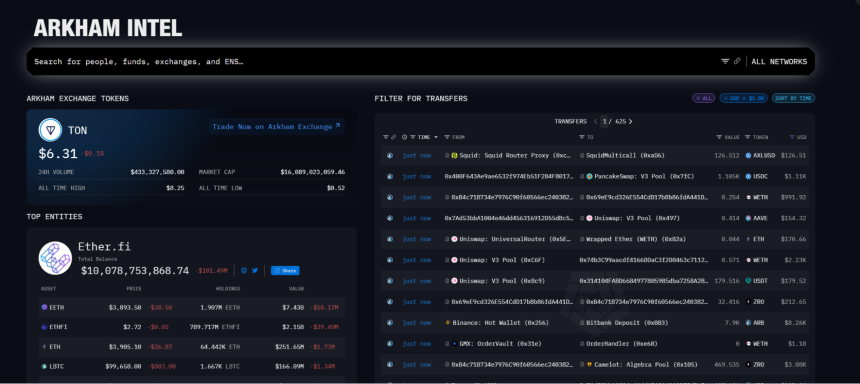Open SquidMulticall (0xa06) recipient

tap(625, 155)
